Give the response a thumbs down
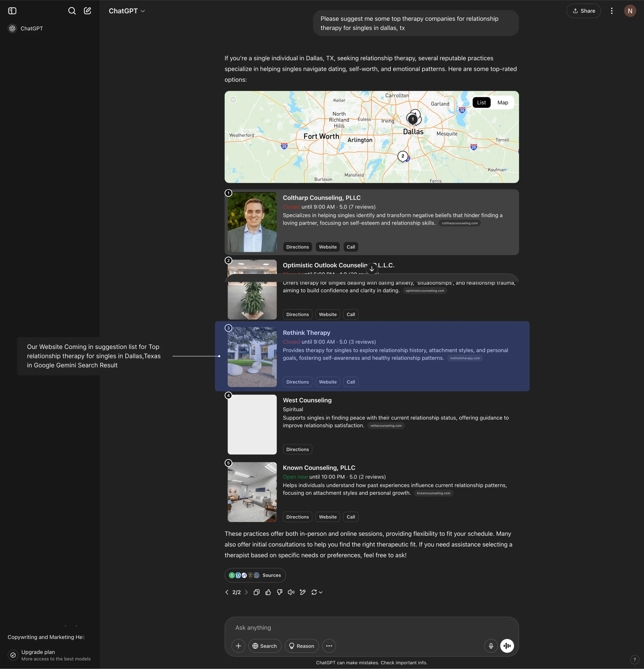644x669 pixels. 280,592
